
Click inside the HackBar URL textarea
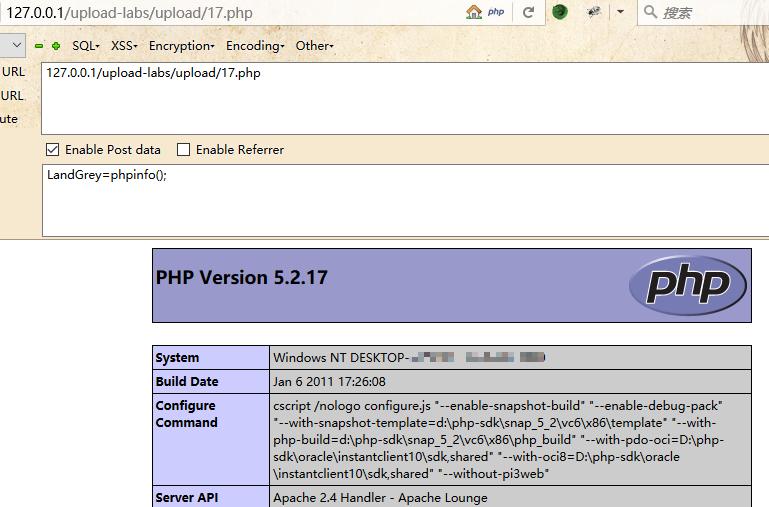click(x=405, y=98)
